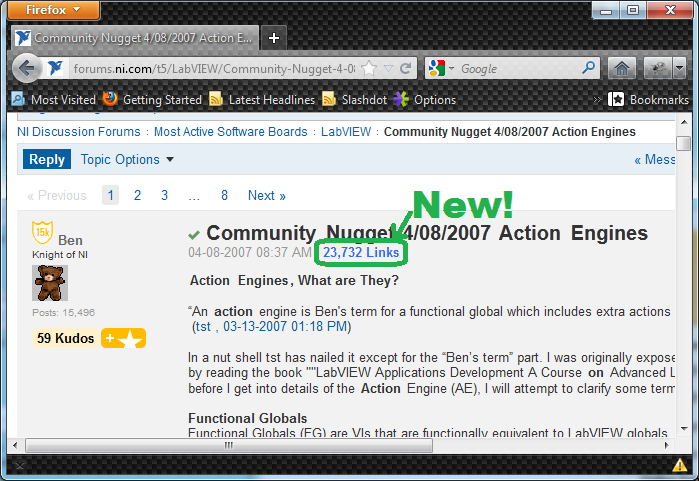Click the vertical scrollbar thumb

pyautogui.click(x=684, y=144)
